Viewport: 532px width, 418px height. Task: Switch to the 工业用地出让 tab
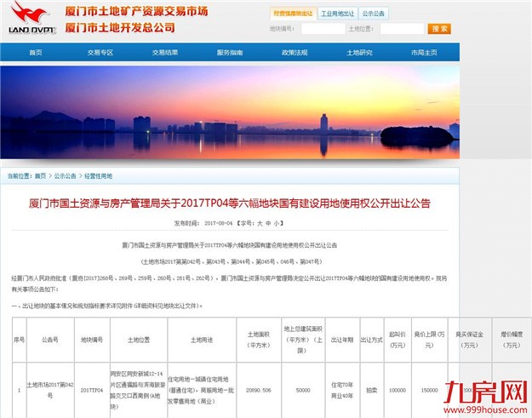[338, 14]
